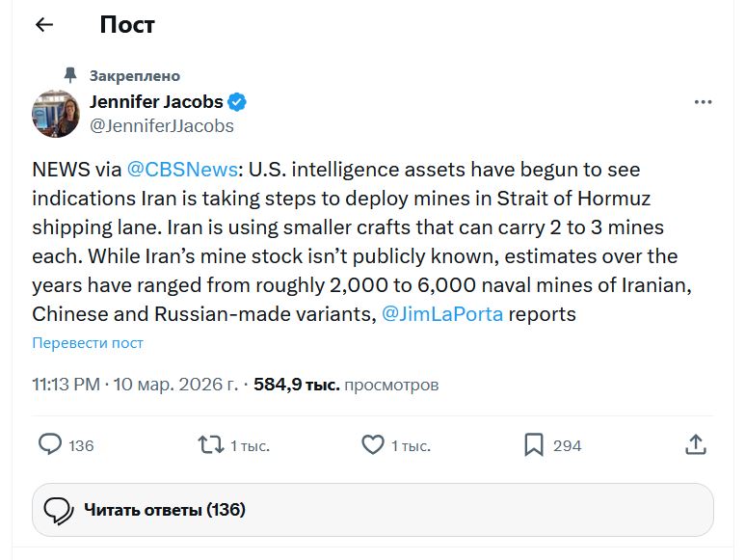This screenshot has width=745, height=560.
Task: Open the three-dot more options menu
Action: pos(704,101)
